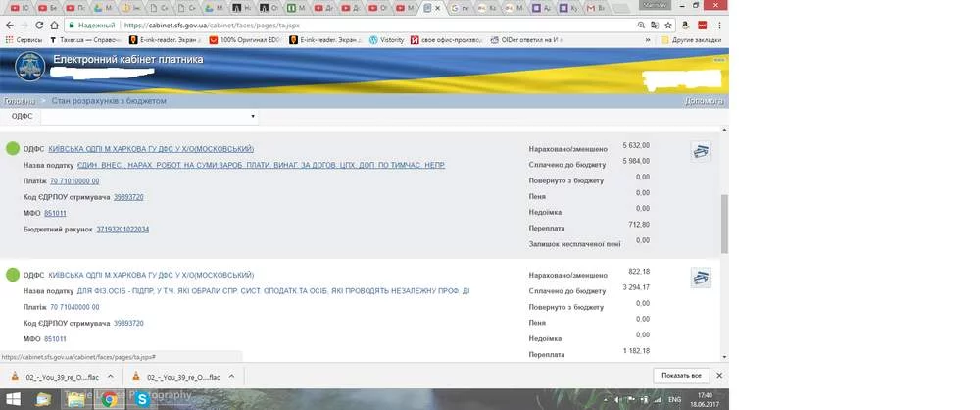Expand the hidden bookmarks chevron
The image size is (980, 410).
[x=648, y=39]
